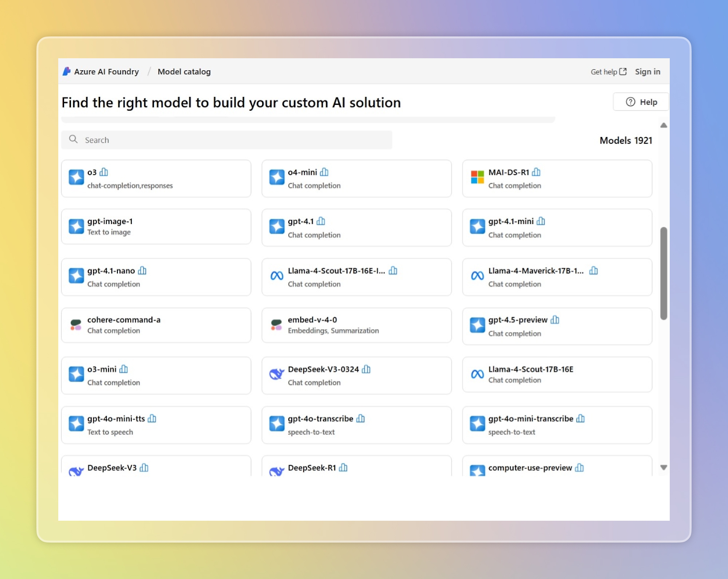Click the search magnifier icon
This screenshot has height=579, width=728.
point(73,139)
